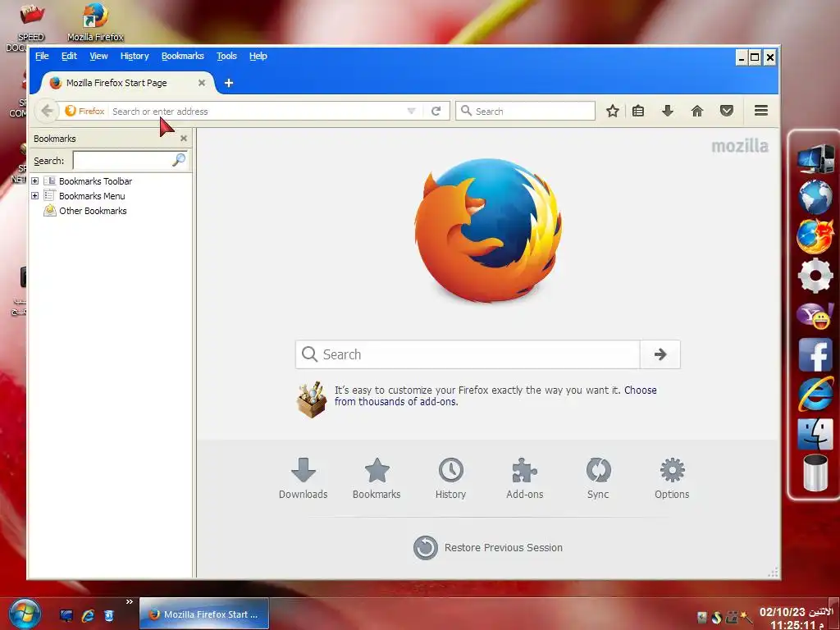Open Options gear on start page
The image size is (840, 630).
672,478
